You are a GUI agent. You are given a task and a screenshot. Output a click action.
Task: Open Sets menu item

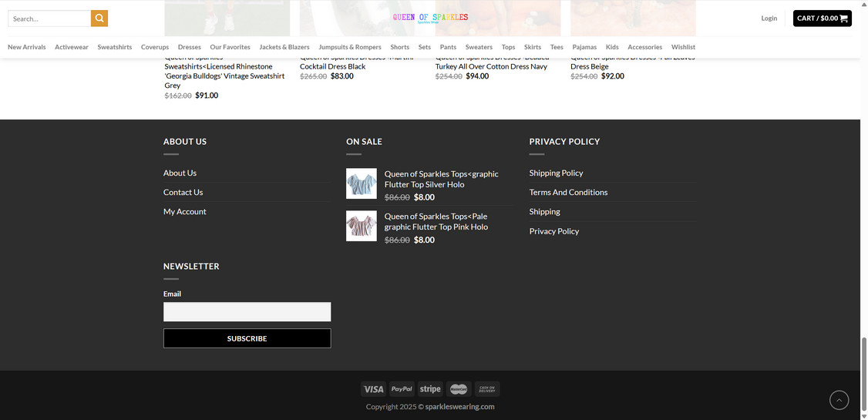coord(425,47)
